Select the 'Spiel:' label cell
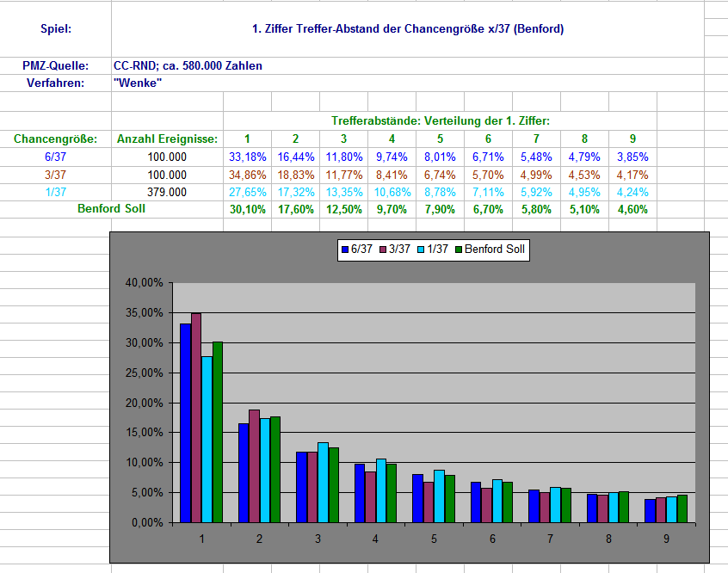This screenshot has width=728, height=573. (x=56, y=28)
